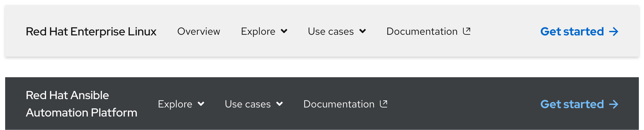Click the external link icon beside Enterprise Linux Documentation
This screenshot has width=644, height=130.
point(467,31)
